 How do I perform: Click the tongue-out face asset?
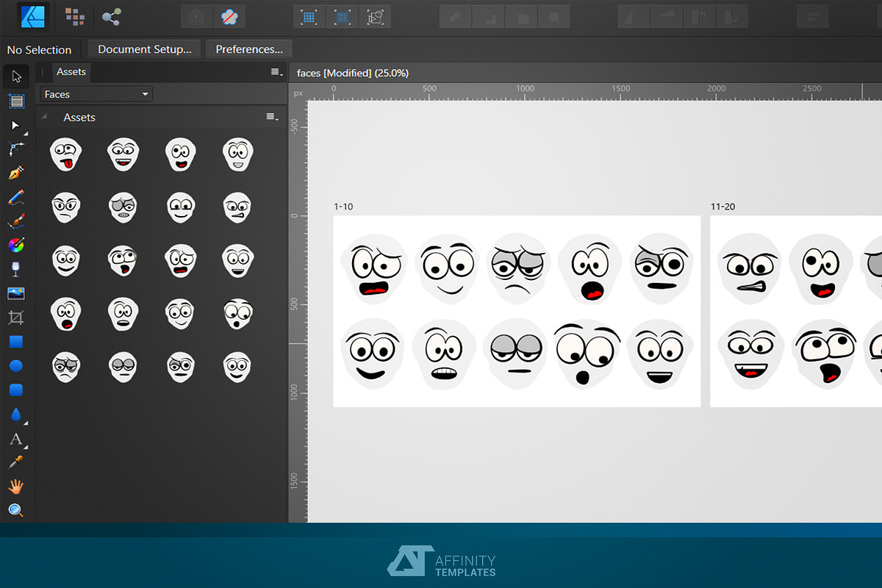tap(66, 155)
